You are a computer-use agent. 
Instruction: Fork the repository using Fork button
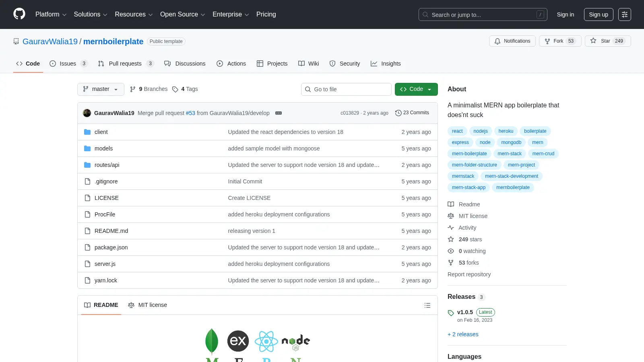(x=560, y=41)
